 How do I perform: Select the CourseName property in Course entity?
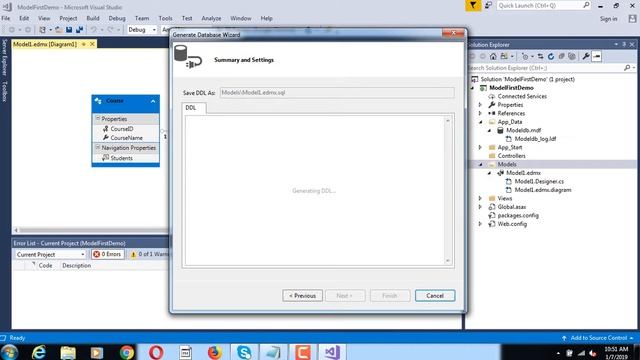126,138
